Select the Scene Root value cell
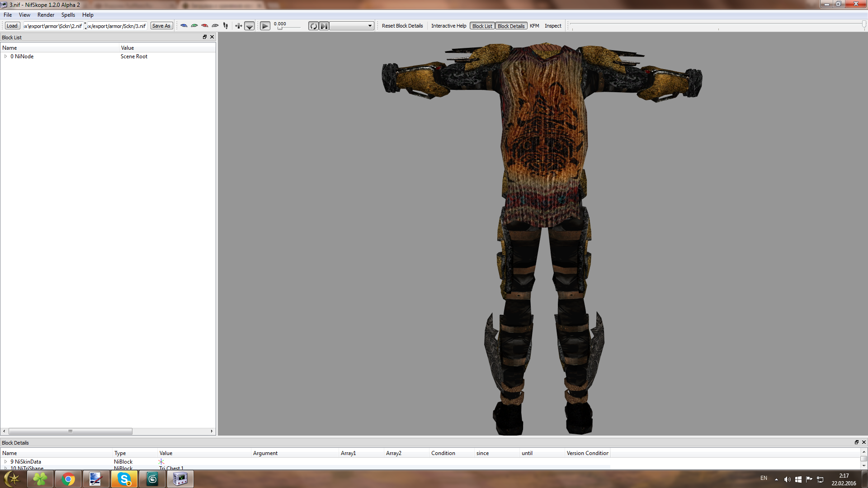The height and width of the screenshot is (488, 868). [134, 56]
